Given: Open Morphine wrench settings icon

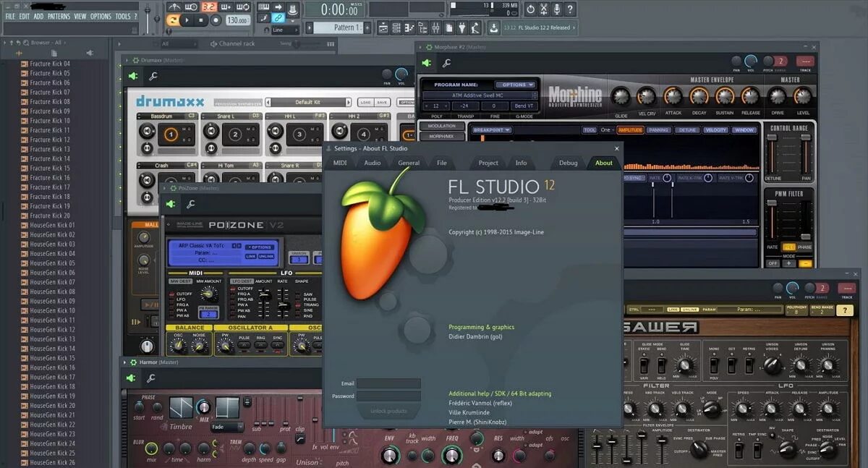Looking at the screenshot, I should tap(446, 63).
